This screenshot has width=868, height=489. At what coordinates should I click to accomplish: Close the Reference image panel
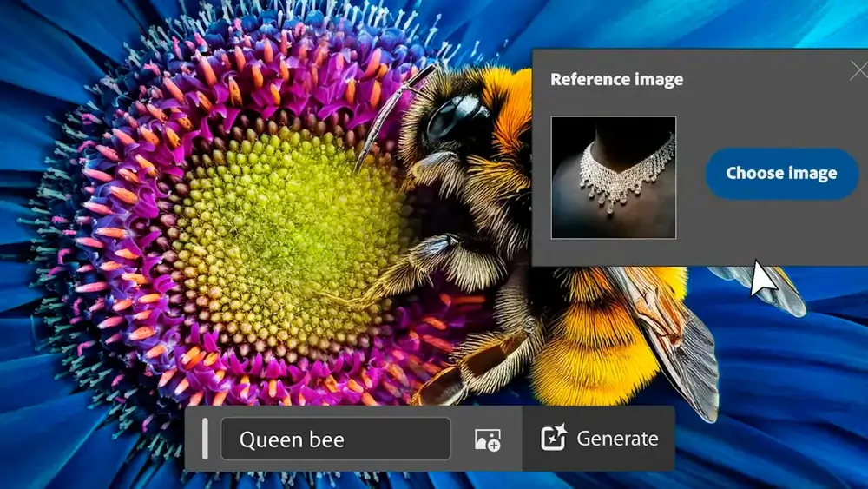859,70
